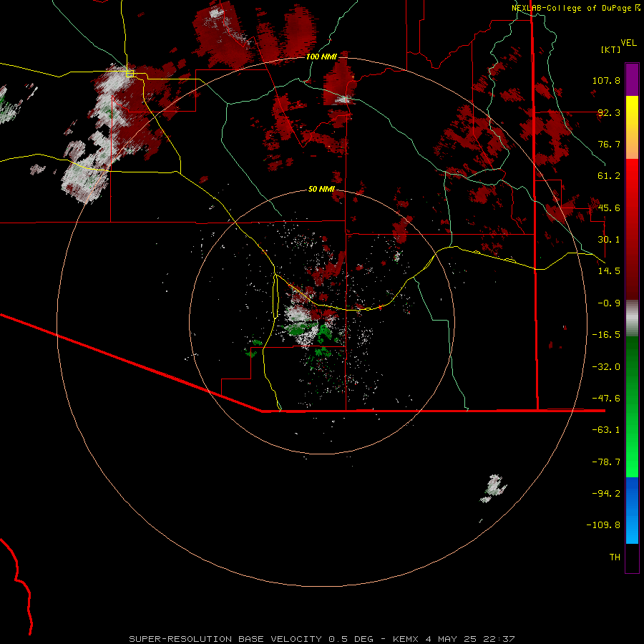This screenshot has width=644, height=644.
Task: Select the 30.1 velocity scale value
Action: (x=609, y=240)
